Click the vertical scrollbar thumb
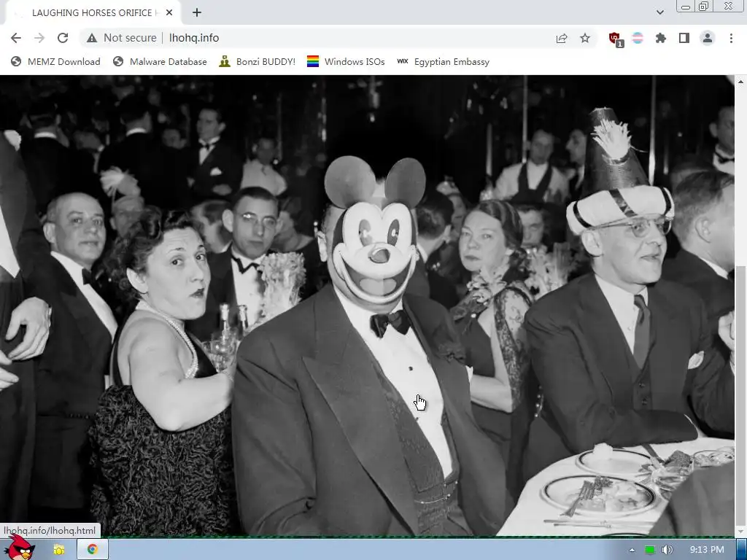Viewport: 747px width, 560px height. (x=740, y=395)
